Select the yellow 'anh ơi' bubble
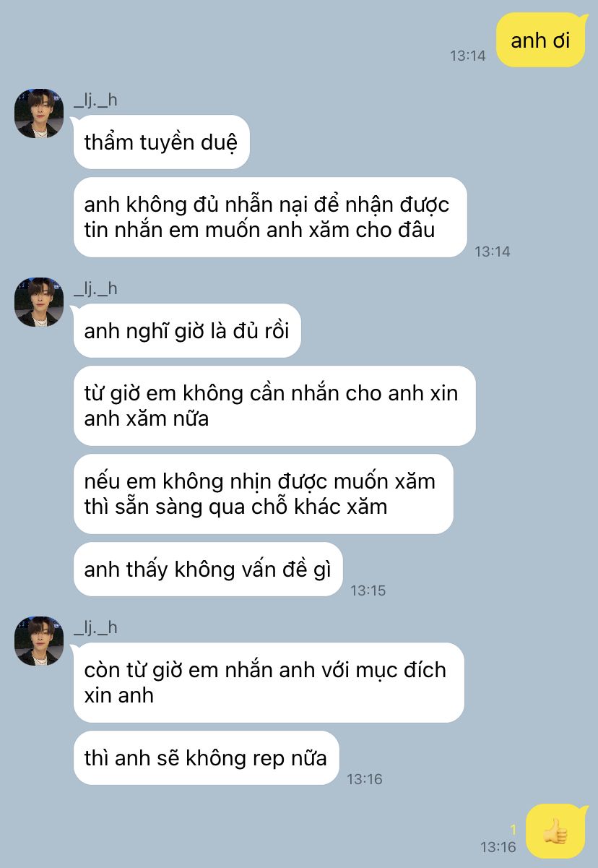The height and width of the screenshot is (868, 598). tap(541, 40)
